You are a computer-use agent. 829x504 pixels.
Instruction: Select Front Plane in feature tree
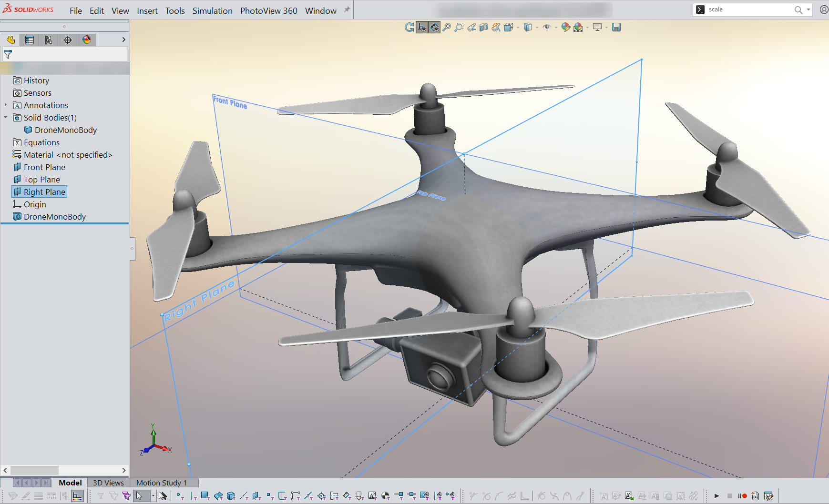[x=44, y=167]
